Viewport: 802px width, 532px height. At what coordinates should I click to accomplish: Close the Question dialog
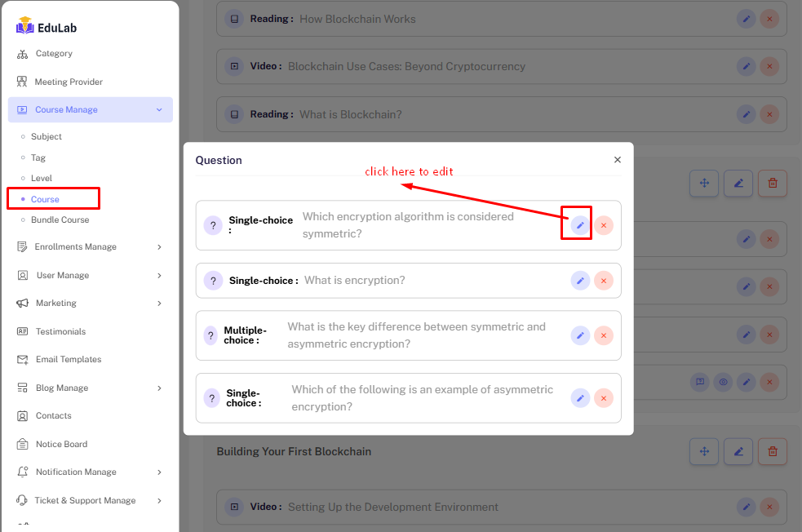(617, 160)
